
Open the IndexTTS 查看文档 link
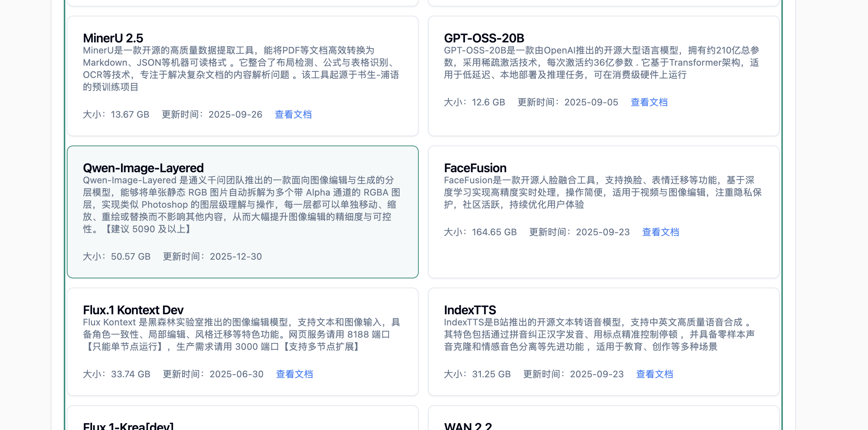(x=654, y=374)
